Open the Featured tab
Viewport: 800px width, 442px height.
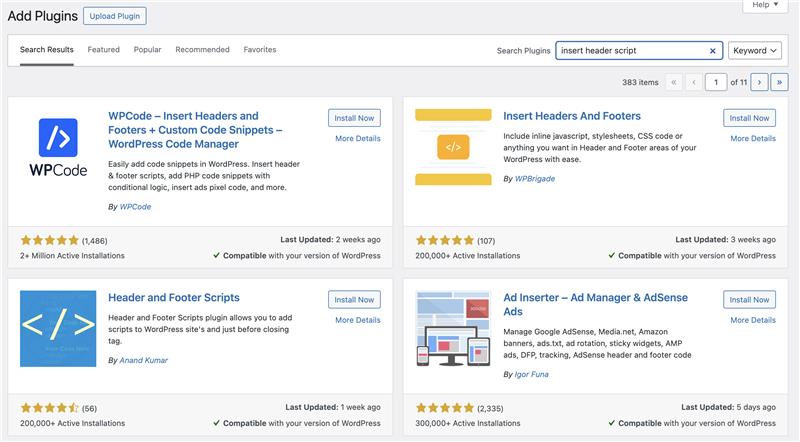point(104,50)
